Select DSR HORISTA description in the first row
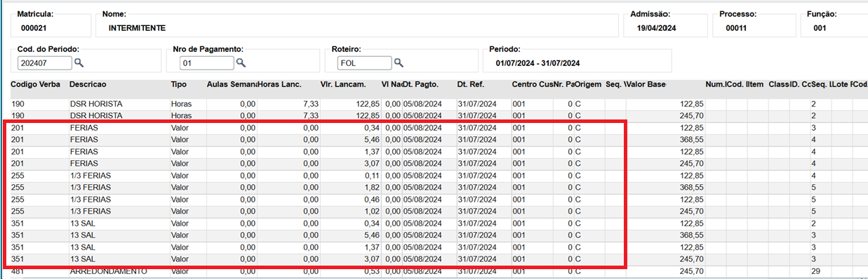868x279 pixels. [x=96, y=103]
